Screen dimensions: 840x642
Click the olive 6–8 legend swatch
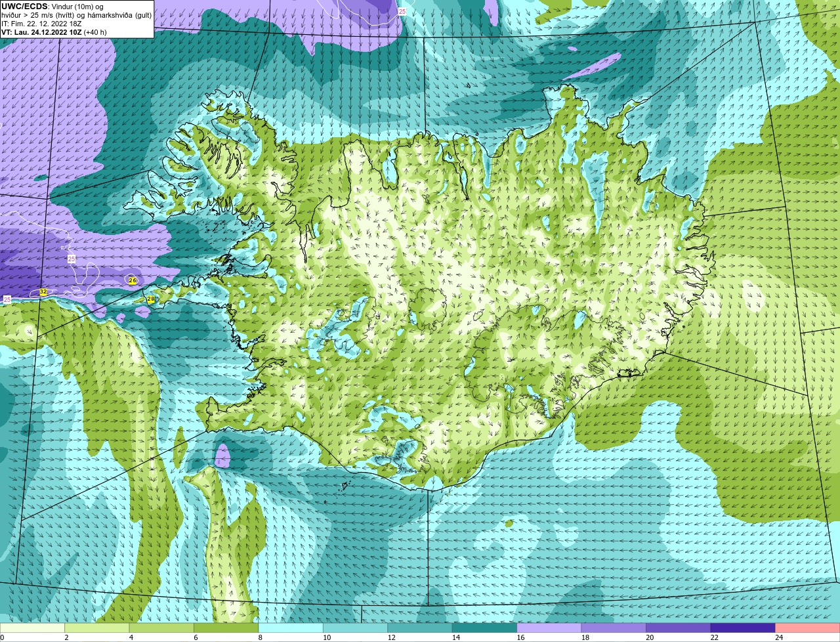coord(226,628)
